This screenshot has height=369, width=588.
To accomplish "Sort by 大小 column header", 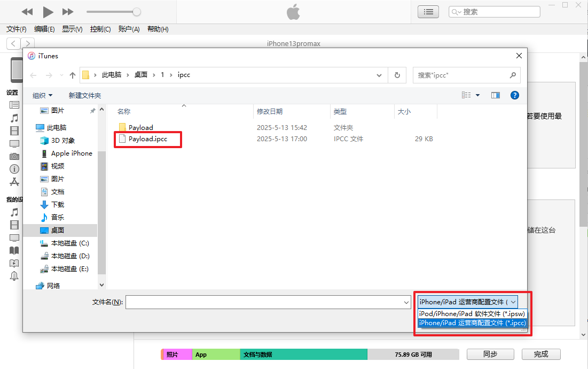I will click(404, 112).
